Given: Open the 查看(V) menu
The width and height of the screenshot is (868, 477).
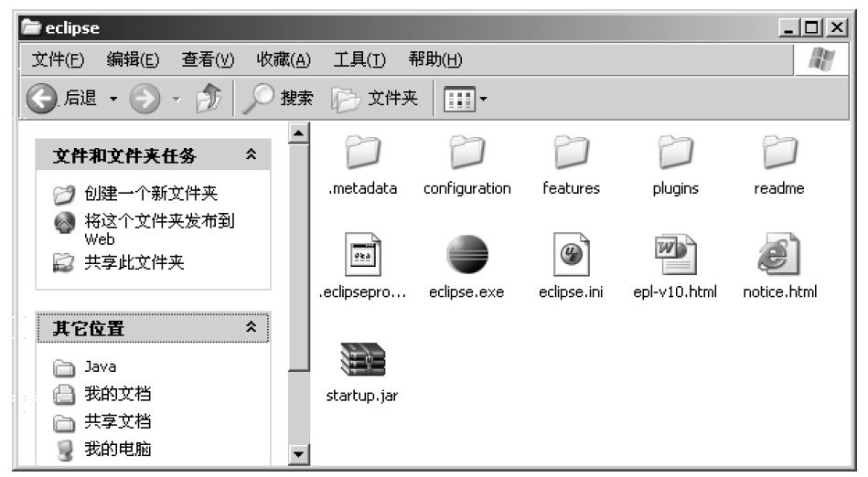Looking at the screenshot, I should [209, 59].
